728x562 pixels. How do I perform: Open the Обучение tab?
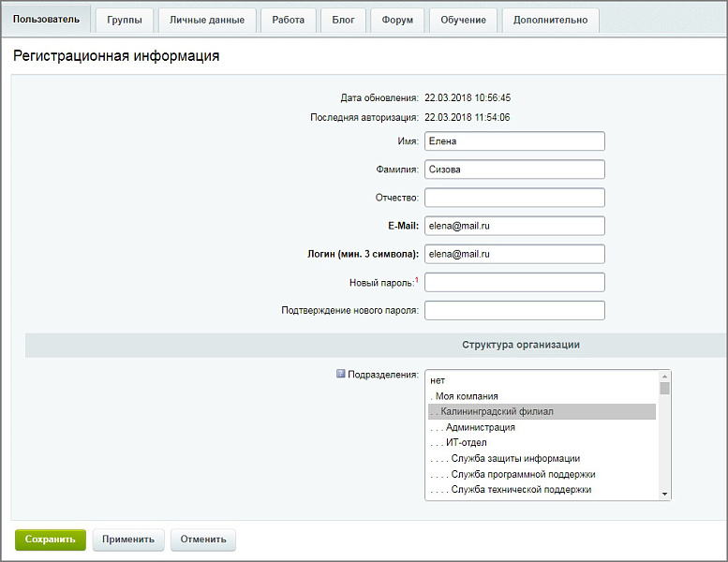[464, 20]
